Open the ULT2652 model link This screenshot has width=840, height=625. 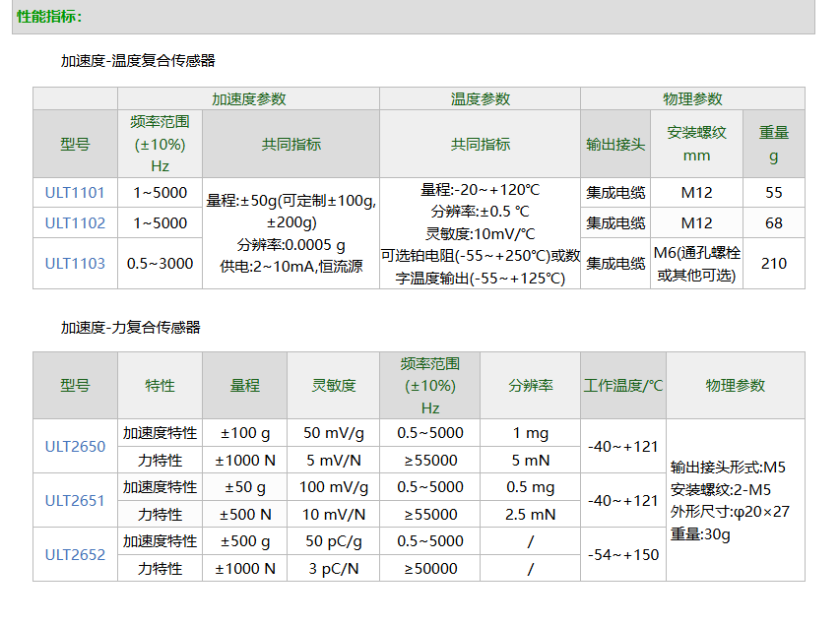[x=75, y=555]
